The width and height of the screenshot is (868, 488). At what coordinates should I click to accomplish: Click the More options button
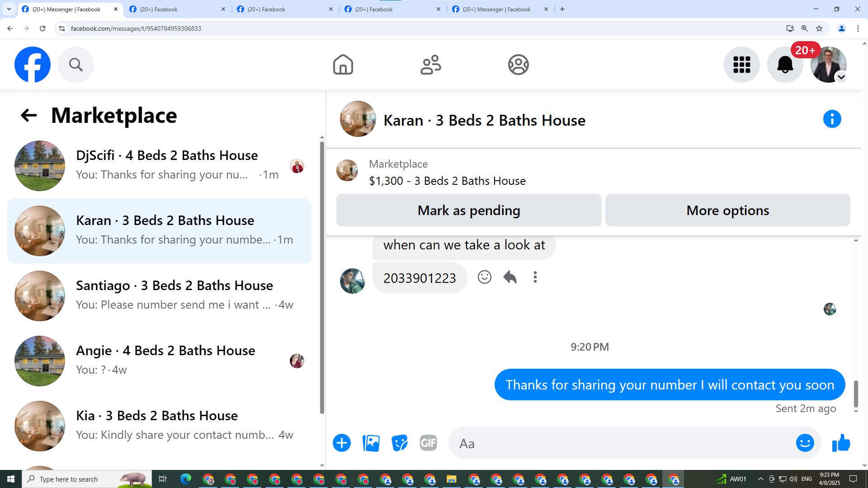727,210
